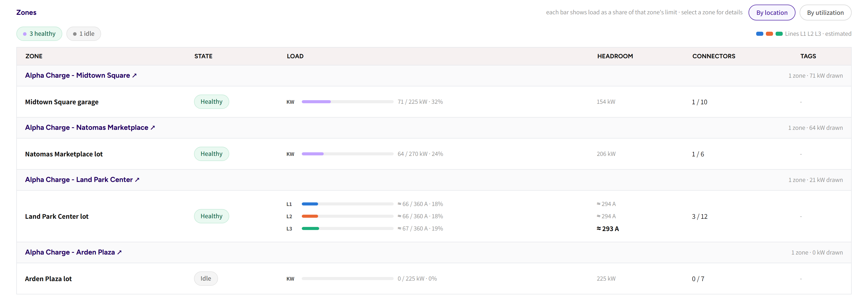Click the green L3 legend color chip
Screen dimensions: 868x299
click(x=779, y=34)
